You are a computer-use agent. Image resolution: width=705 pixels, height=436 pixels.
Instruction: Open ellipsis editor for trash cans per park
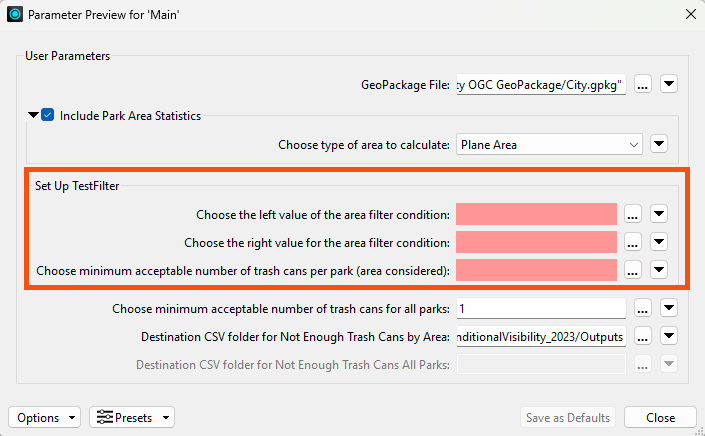[x=633, y=270]
